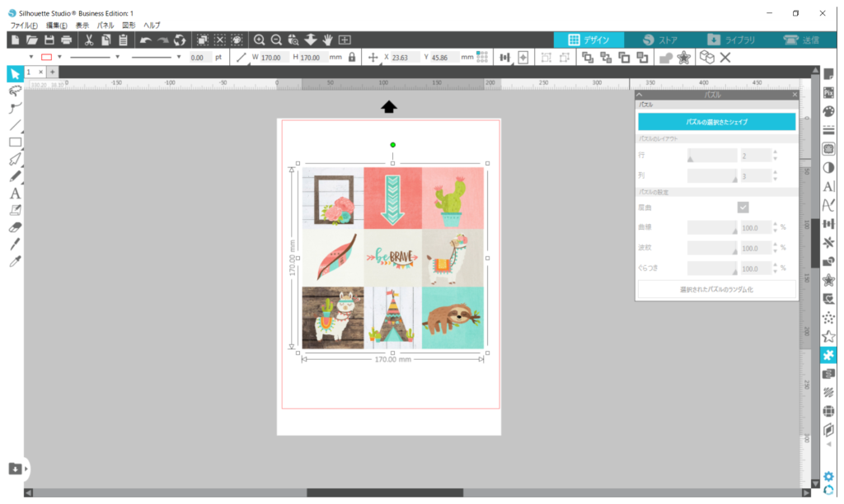The image size is (844, 504).
Task: Zoom in with the magnifier plus icon
Action: (259, 40)
